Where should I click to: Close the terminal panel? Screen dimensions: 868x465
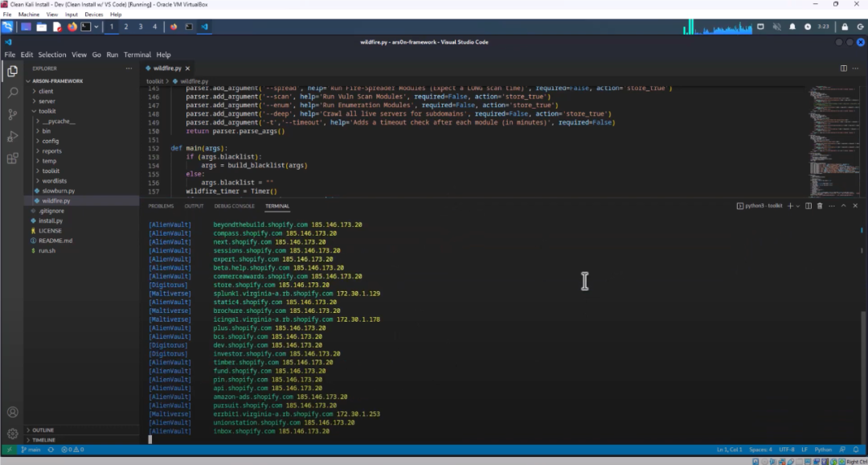(855, 206)
